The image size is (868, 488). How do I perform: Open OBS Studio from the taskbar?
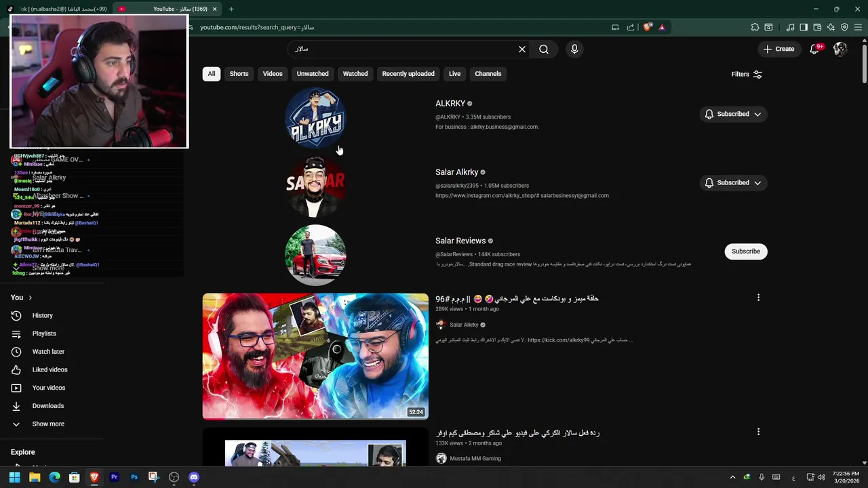pyautogui.click(x=174, y=477)
